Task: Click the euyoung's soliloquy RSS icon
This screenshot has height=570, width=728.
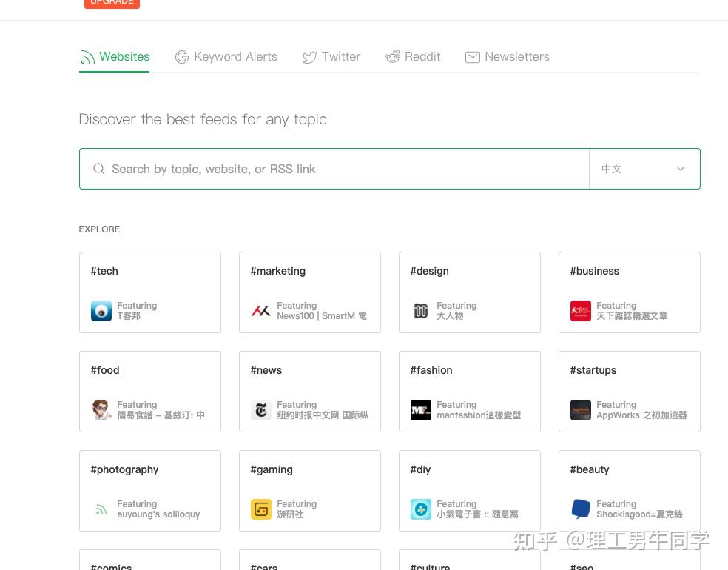Action: coord(101,509)
